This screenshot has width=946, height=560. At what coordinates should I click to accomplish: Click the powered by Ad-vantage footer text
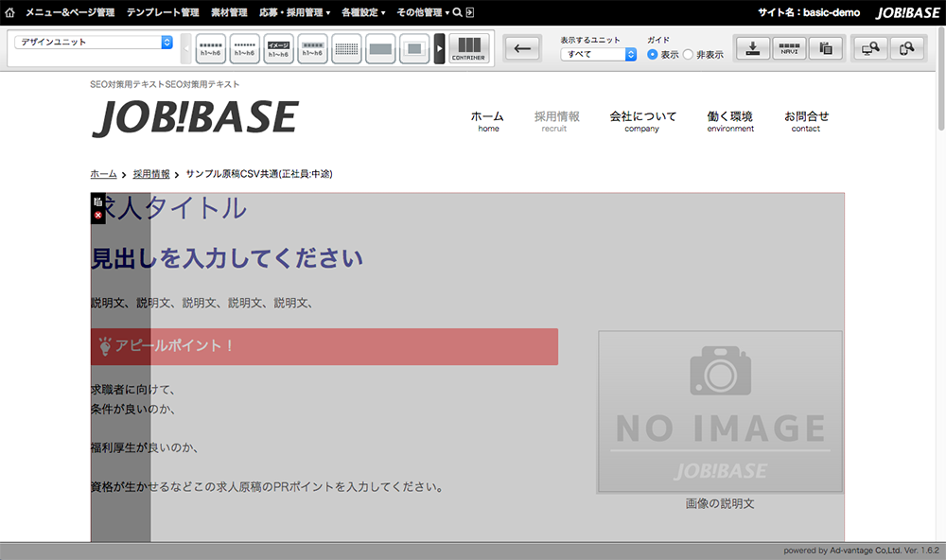pos(861,551)
